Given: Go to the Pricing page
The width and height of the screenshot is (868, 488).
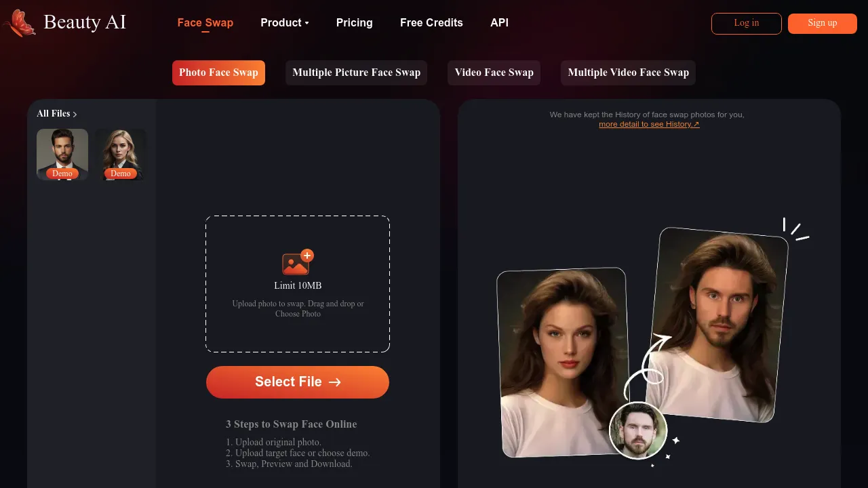Looking at the screenshot, I should coord(354,23).
